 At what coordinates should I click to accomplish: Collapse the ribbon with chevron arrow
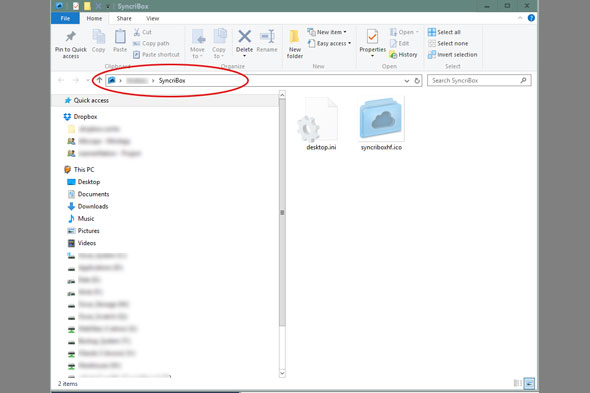[x=520, y=18]
